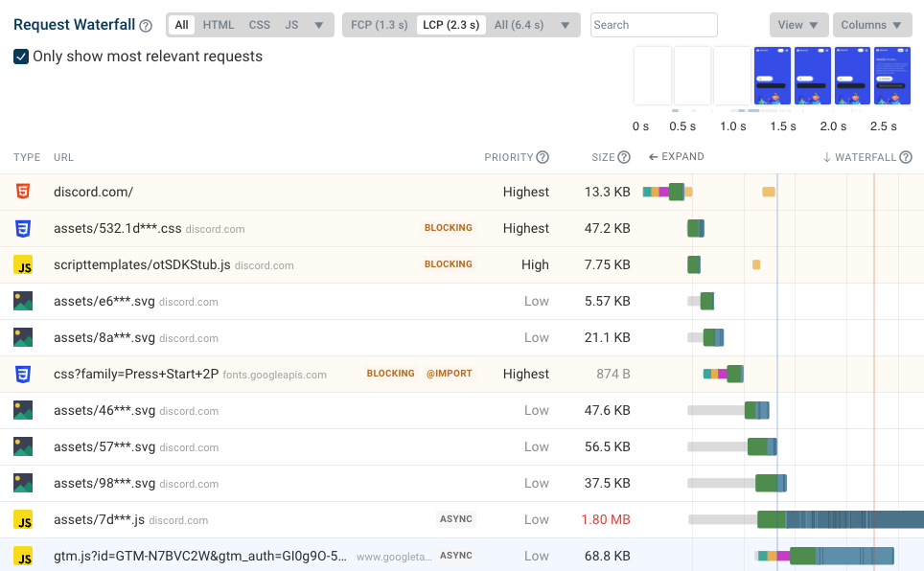Click the CSS icon for Press+Start+2P font
The width and height of the screenshot is (924, 571).
point(23,374)
